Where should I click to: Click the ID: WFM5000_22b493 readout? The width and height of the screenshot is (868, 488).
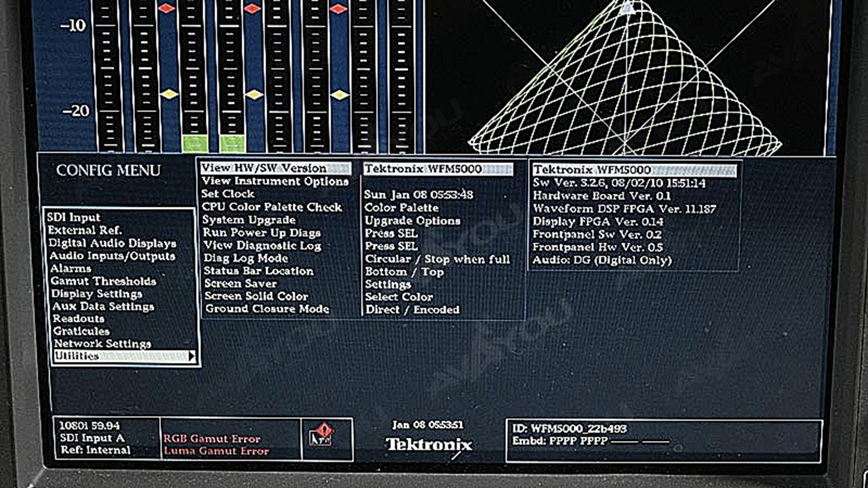click(570, 429)
